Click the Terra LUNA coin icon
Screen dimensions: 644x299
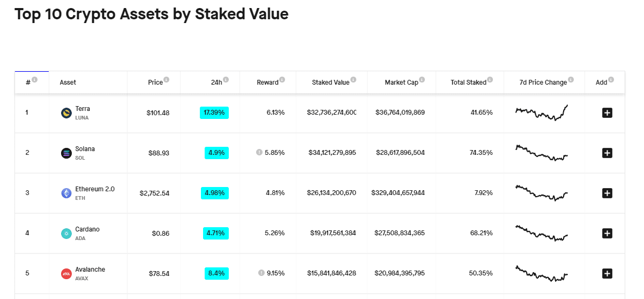point(66,113)
